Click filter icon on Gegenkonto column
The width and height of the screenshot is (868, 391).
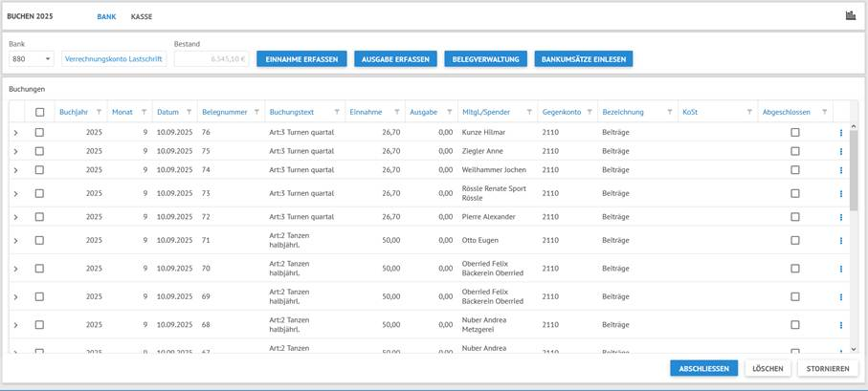tap(590, 112)
